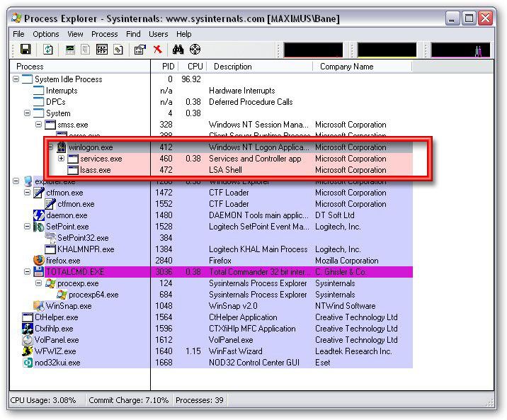Viewport: 507px width, 420px height.
Task: Collapse the System Idle Process tree node
Action: 16,79
